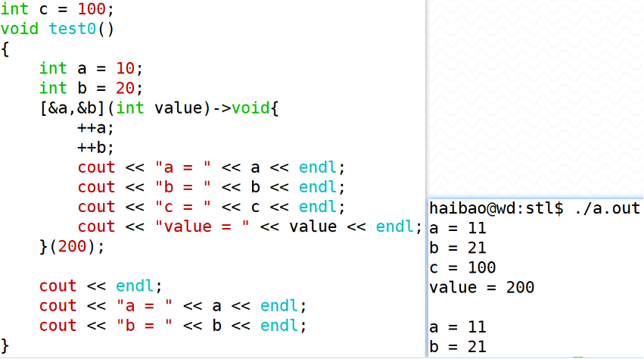Click the 'int b = 20;' declaration
Viewport: 644px width, 359px height.
click(x=91, y=88)
